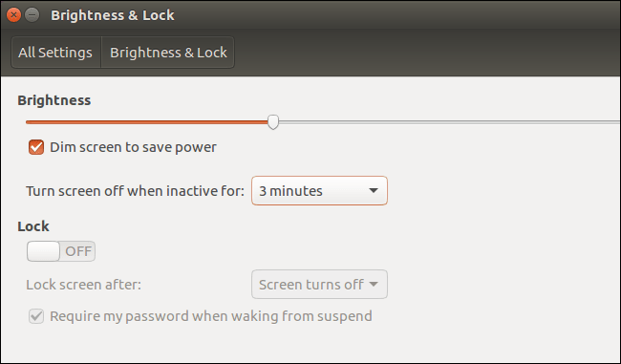Viewport: 621px width, 364px height.
Task: Click the arrow of the 3 minutes combo box
Action: coord(373,191)
